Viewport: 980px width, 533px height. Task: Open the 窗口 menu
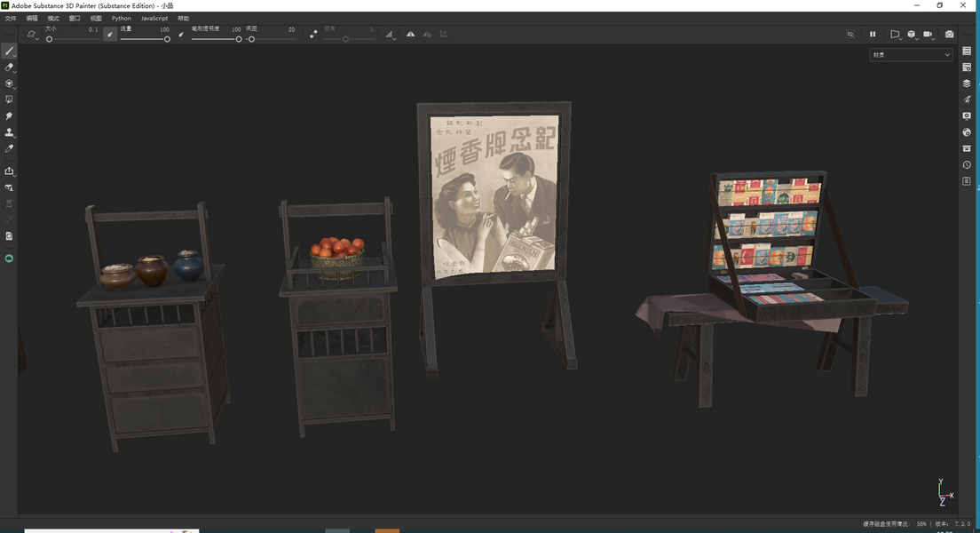(75, 19)
